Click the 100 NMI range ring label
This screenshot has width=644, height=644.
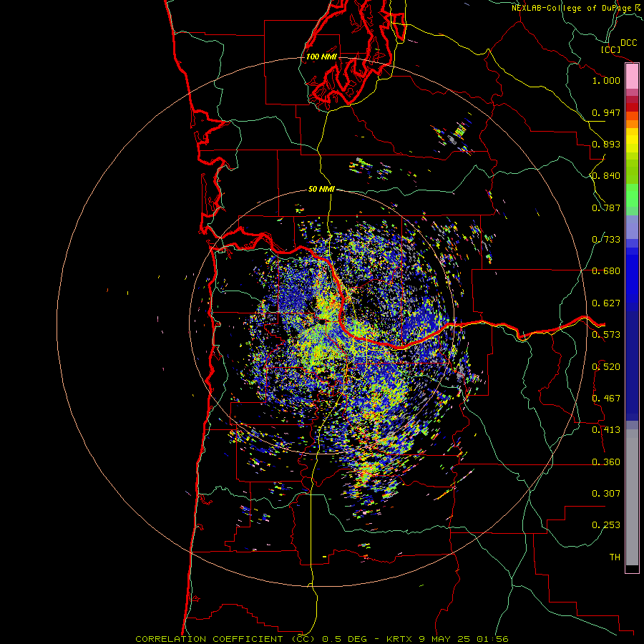coord(321,57)
